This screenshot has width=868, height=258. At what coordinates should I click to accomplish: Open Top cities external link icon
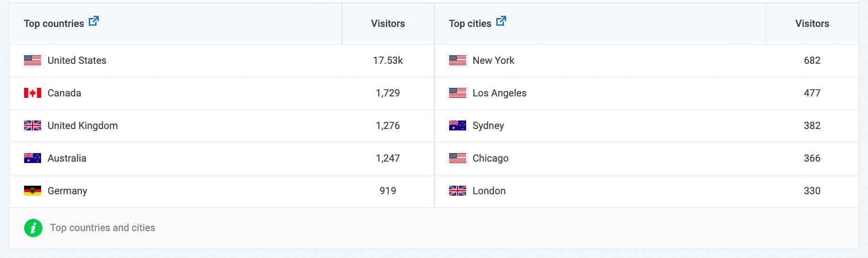coord(501,21)
